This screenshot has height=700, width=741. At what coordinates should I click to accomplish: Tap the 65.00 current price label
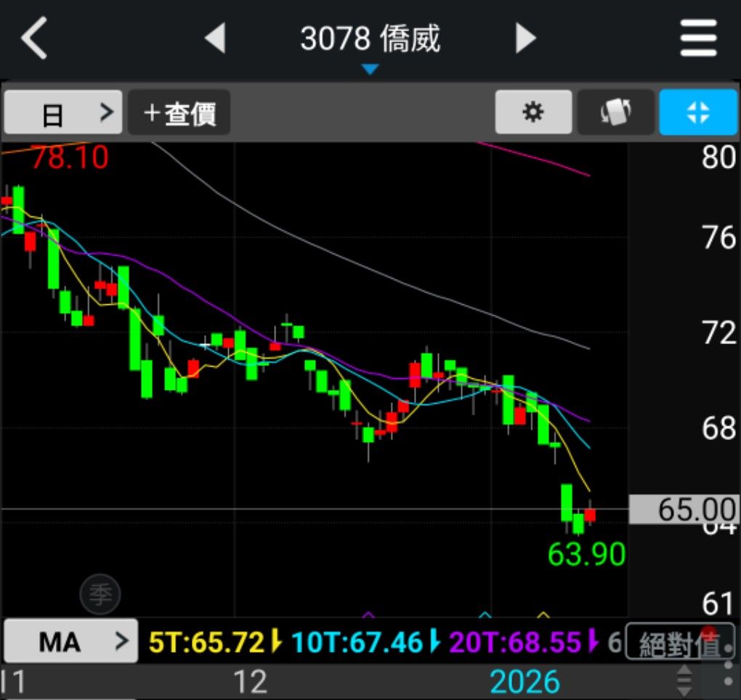pyautogui.click(x=684, y=510)
